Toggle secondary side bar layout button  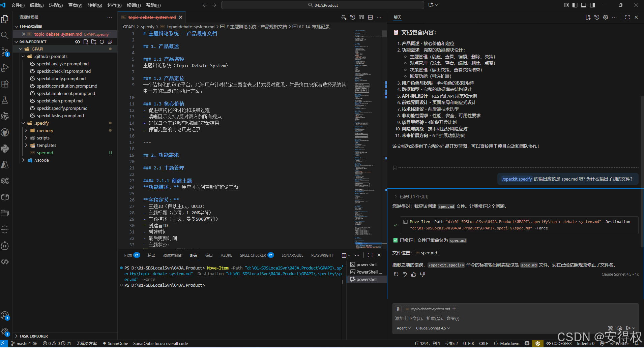click(x=592, y=5)
